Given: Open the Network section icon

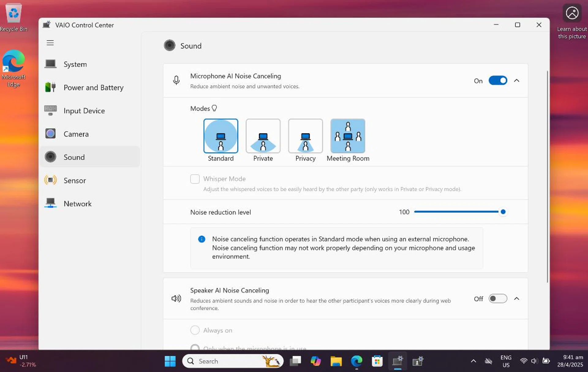Looking at the screenshot, I should (x=50, y=203).
